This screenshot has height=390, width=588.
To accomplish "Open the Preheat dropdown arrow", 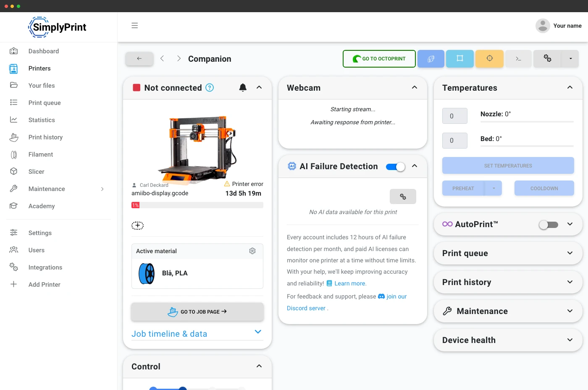I will pos(493,188).
